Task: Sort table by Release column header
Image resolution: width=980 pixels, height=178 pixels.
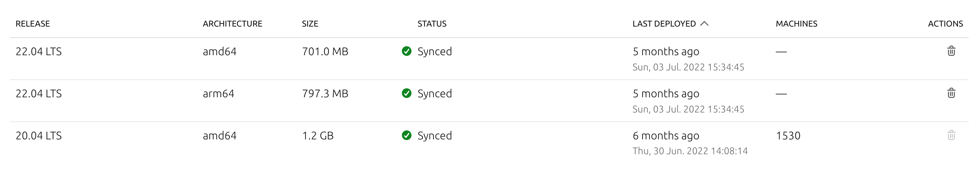Action: [33, 24]
